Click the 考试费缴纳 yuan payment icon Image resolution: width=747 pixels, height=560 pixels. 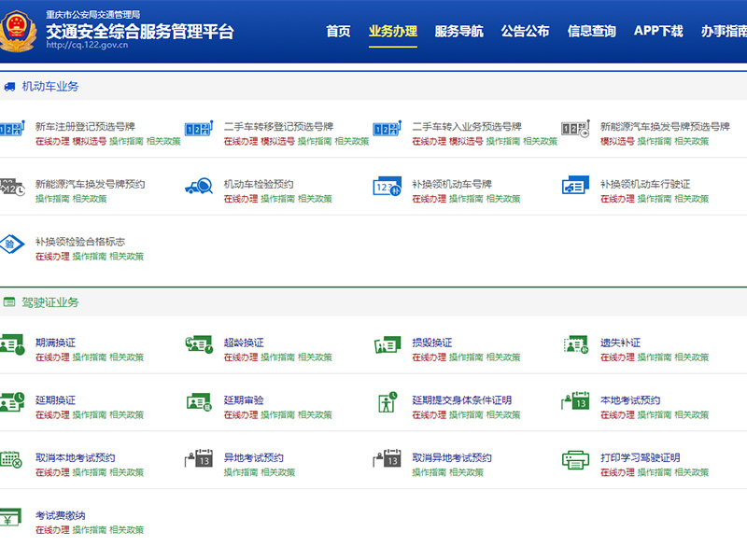point(12,519)
